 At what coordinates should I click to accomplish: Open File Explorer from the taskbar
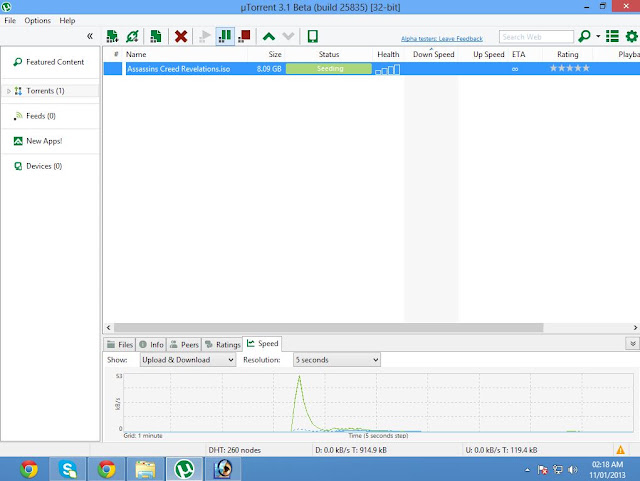[145, 469]
